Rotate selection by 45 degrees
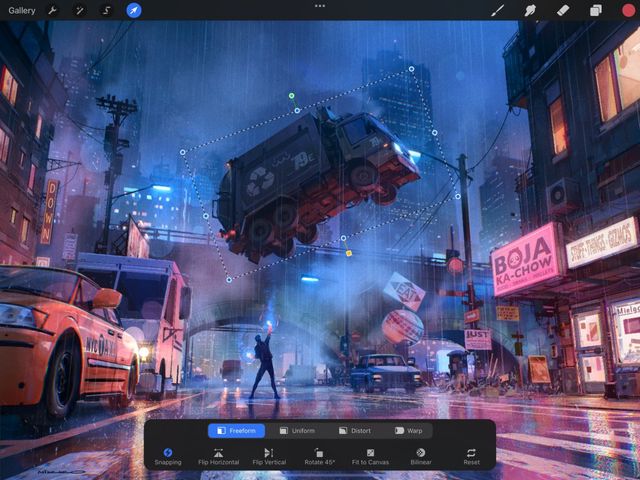Screen dimensions: 640x480 click(x=320, y=457)
